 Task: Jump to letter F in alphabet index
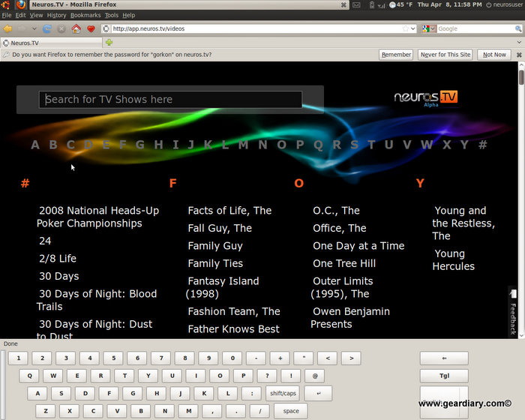tap(123, 145)
